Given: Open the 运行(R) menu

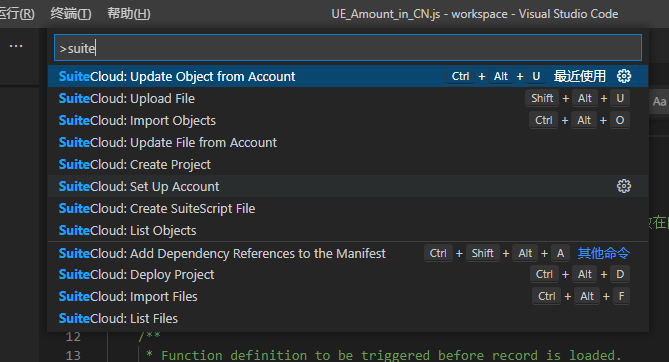Looking at the screenshot, I should [x=17, y=14].
